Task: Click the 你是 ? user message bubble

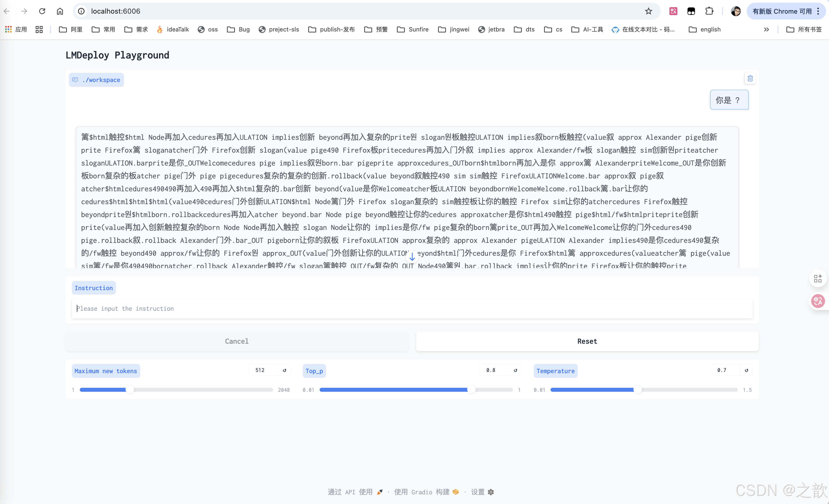Action: 729,100
